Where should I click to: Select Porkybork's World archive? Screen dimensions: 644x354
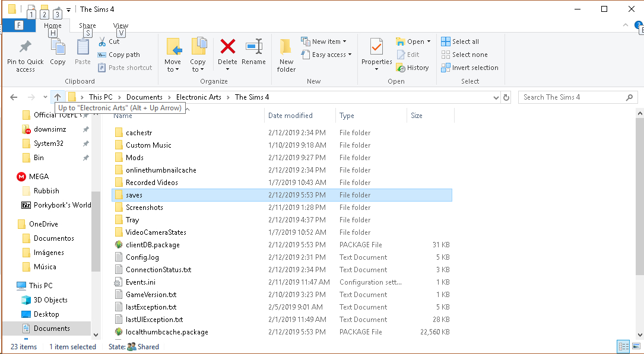(56, 205)
